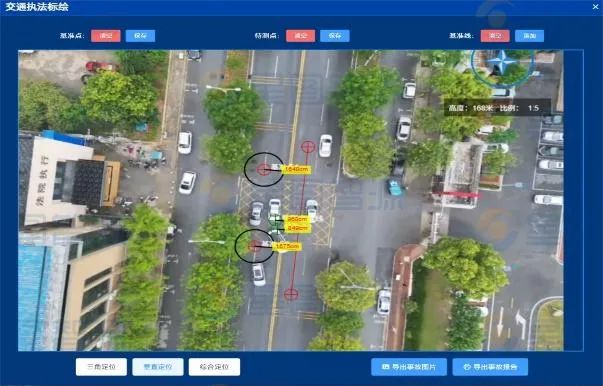This screenshot has height=386, width=603.
Task: Save the 待测点 points
Action: (x=335, y=36)
